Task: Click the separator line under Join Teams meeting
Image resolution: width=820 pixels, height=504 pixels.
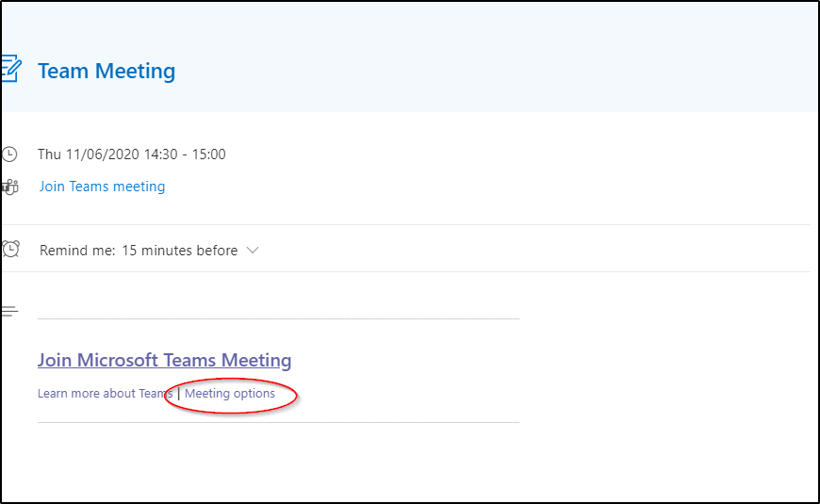Action: point(406,225)
